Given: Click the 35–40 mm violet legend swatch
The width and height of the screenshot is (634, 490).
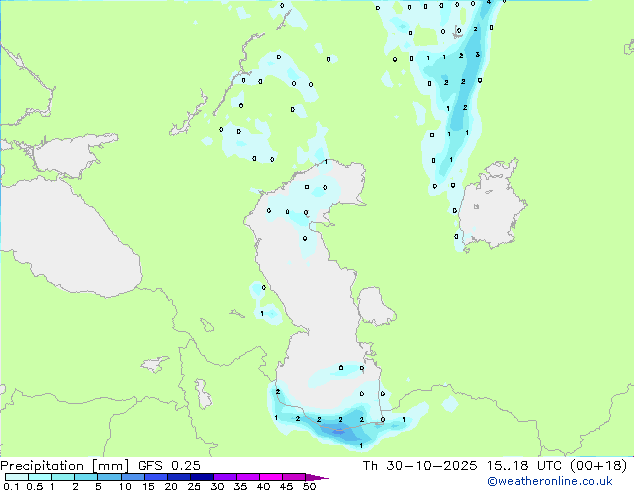Looking at the screenshot, I should 248,477.
